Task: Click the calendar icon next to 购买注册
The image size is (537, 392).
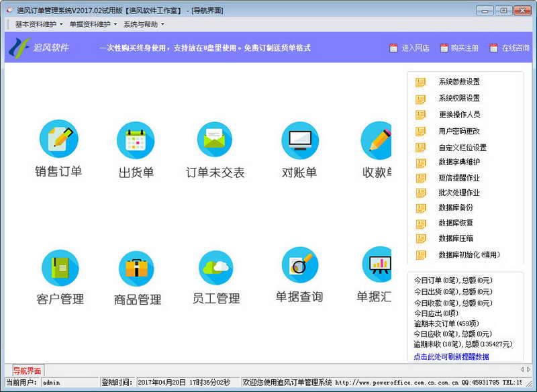Action: click(x=444, y=48)
